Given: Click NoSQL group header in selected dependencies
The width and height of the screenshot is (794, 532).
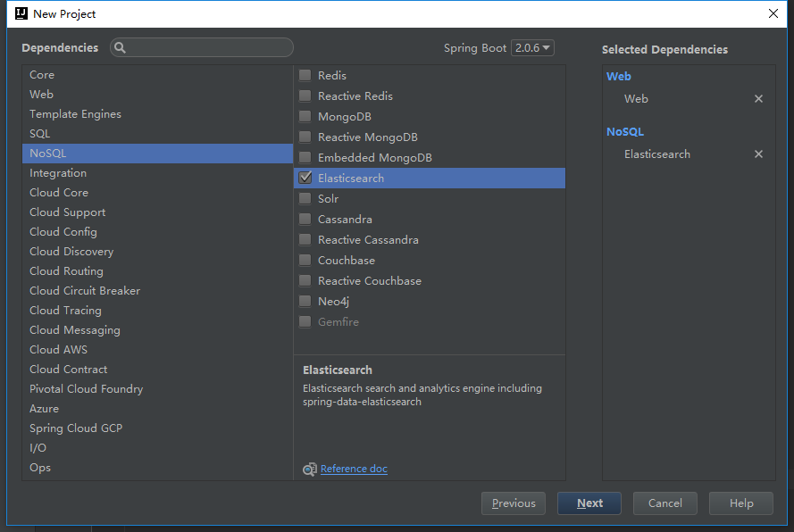Looking at the screenshot, I should (625, 131).
